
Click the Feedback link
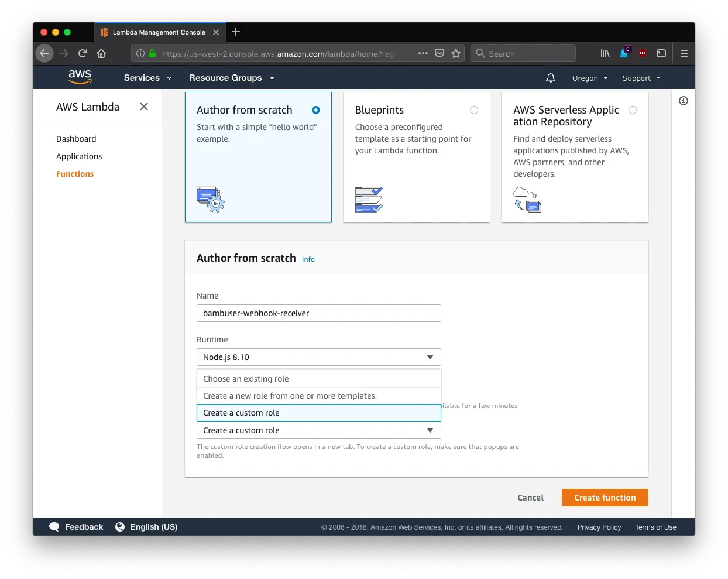point(84,527)
